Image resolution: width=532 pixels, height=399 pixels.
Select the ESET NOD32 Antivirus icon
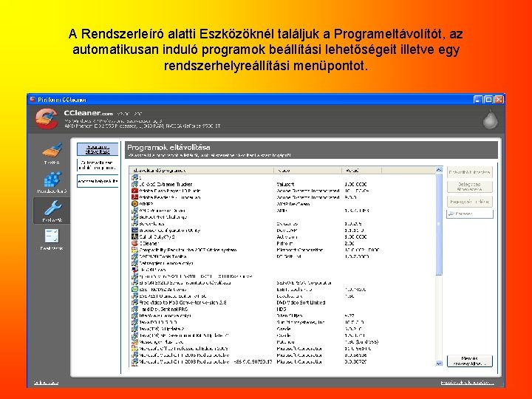tap(134, 290)
